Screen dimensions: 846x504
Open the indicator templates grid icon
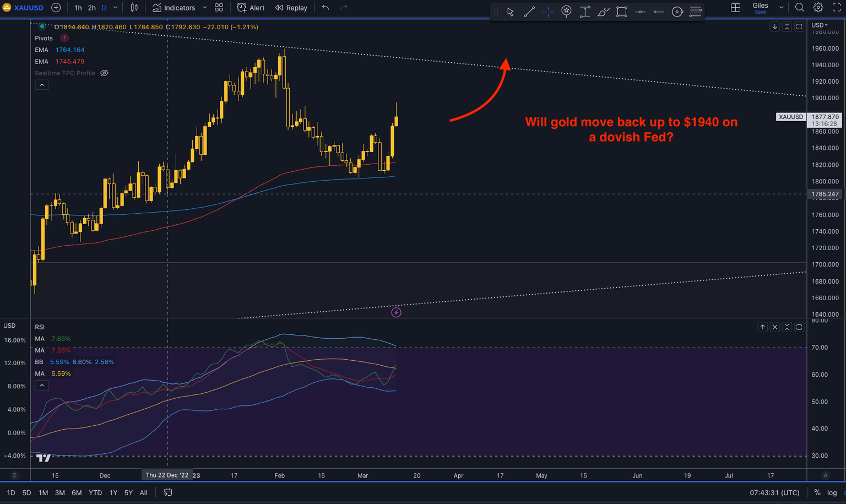pyautogui.click(x=219, y=8)
